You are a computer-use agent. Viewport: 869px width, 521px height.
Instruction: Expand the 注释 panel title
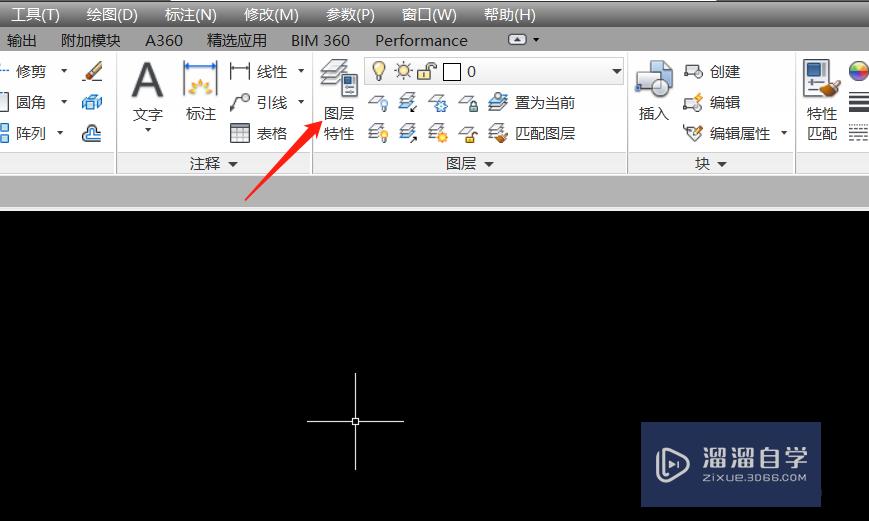click(x=213, y=164)
